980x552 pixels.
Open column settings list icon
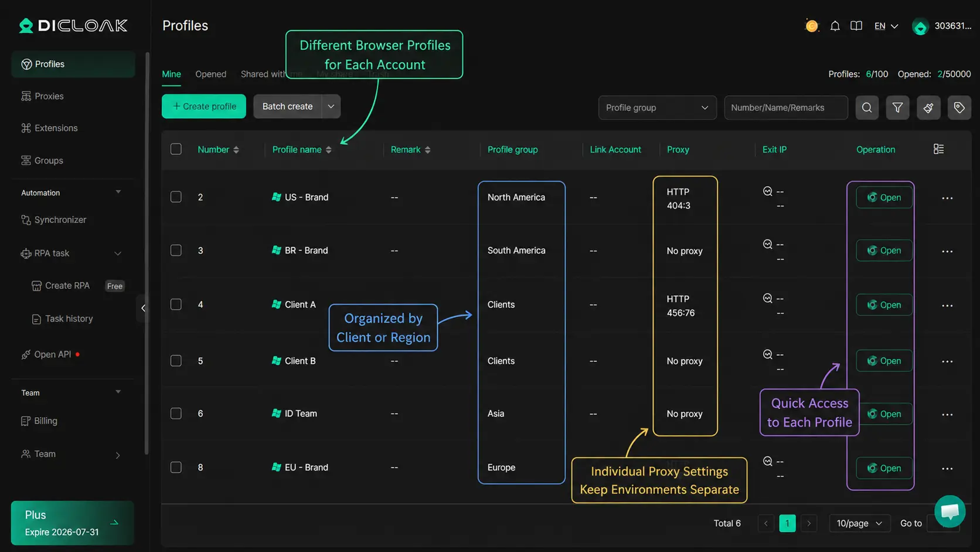(x=938, y=149)
